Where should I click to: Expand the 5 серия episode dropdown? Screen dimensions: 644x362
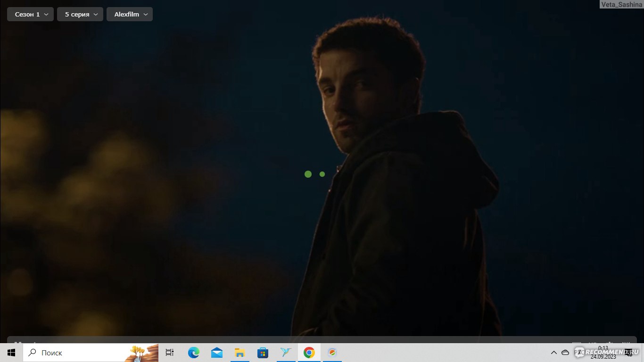tap(80, 14)
